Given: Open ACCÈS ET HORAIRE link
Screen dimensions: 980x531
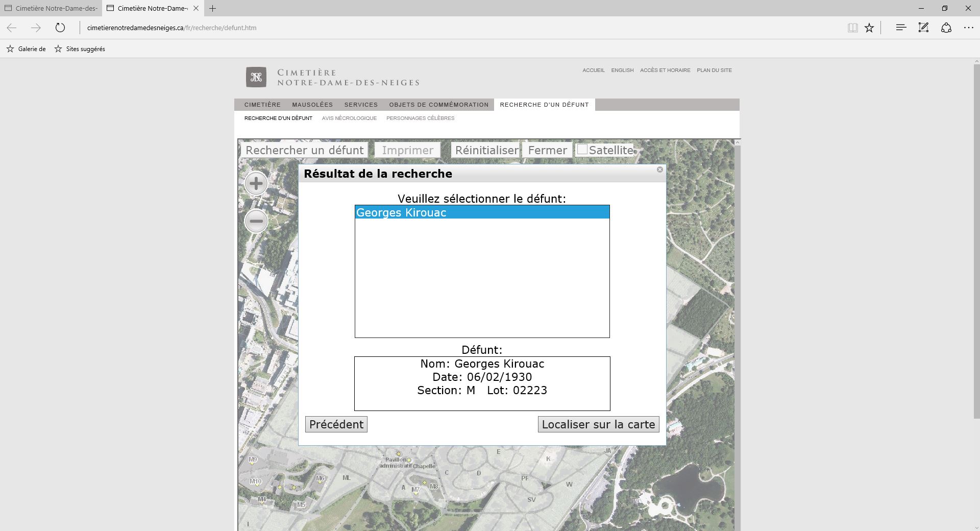Looking at the screenshot, I should click(x=665, y=70).
